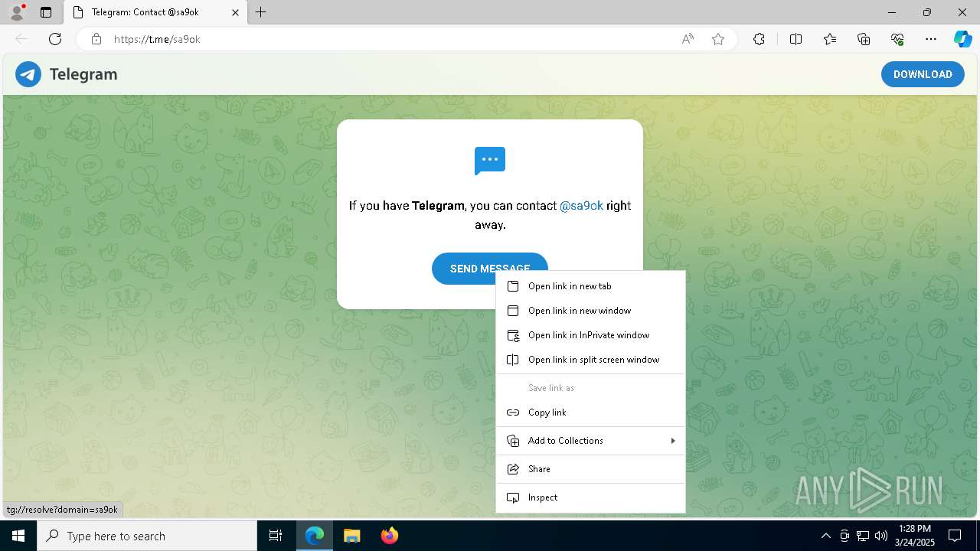This screenshot has width=980, height=551.
Task: Add this page to favorites star
Action: point(718,39)
